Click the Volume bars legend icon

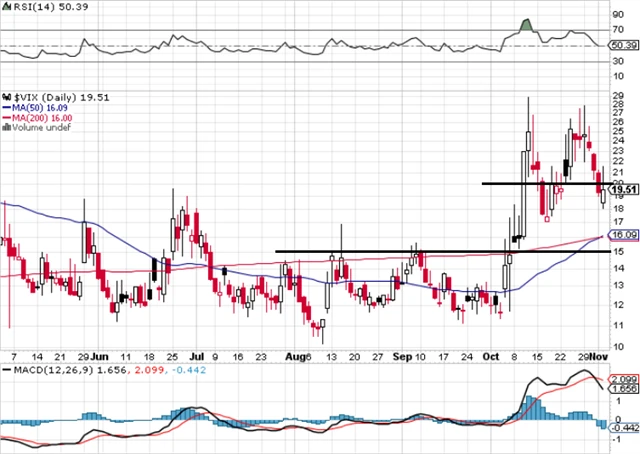5,127
